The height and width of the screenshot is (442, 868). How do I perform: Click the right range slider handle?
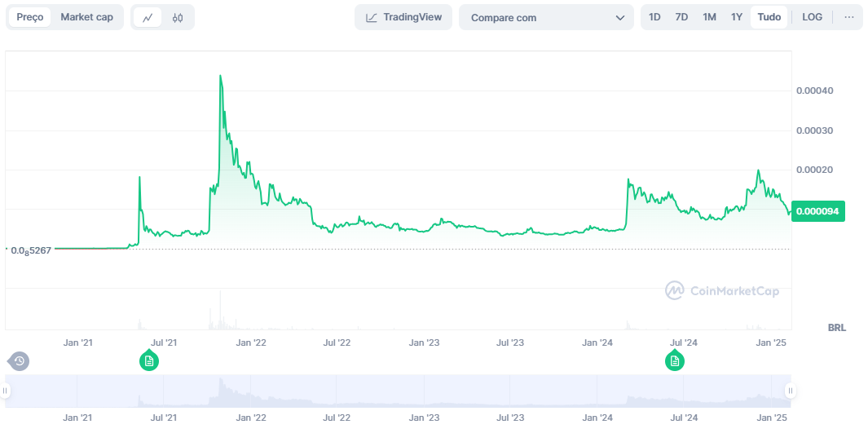[790, 391]
